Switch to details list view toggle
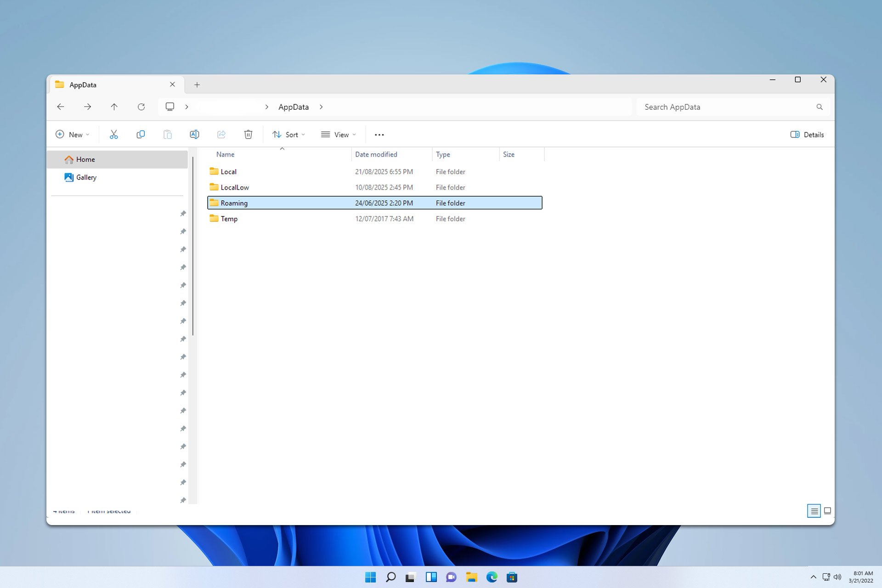Image resolution: width=882 pixels, height=588 pixels. pos(814,511)
